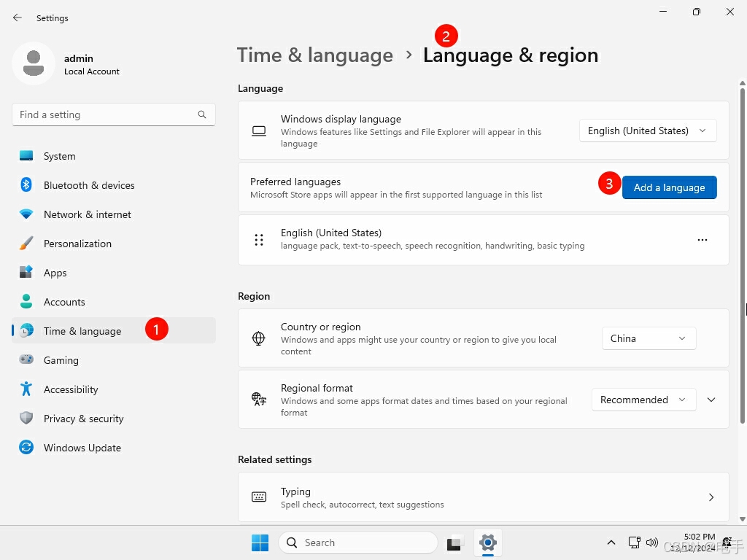747x560 pixels.
Task: Click the Personalization paintbrush icon
Action: tap(26, 244)
